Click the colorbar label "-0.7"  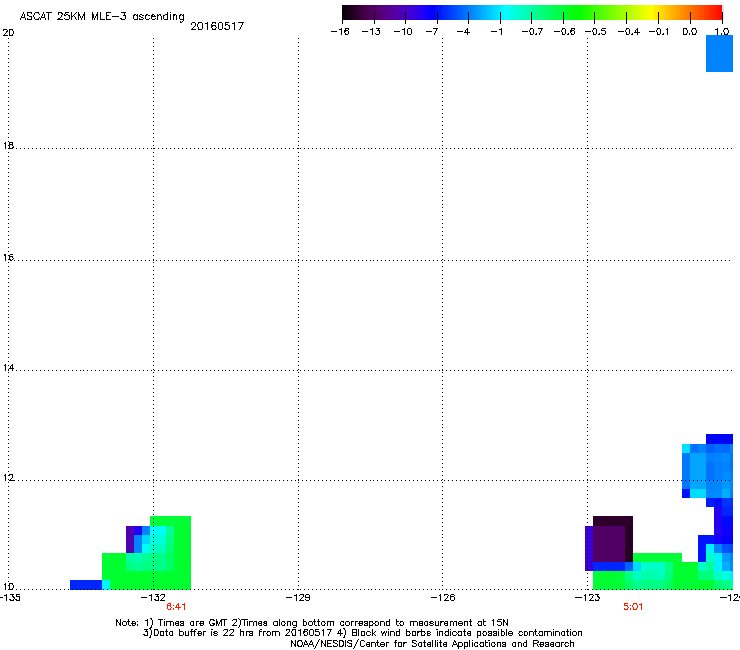(x=532, y=32)
